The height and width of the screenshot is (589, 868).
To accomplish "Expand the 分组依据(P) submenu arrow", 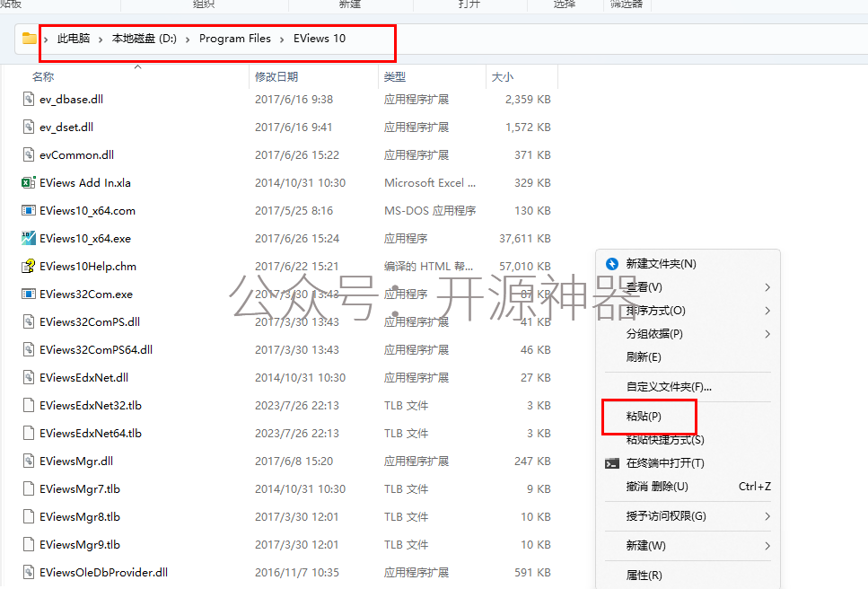I will tap(767, 334).
